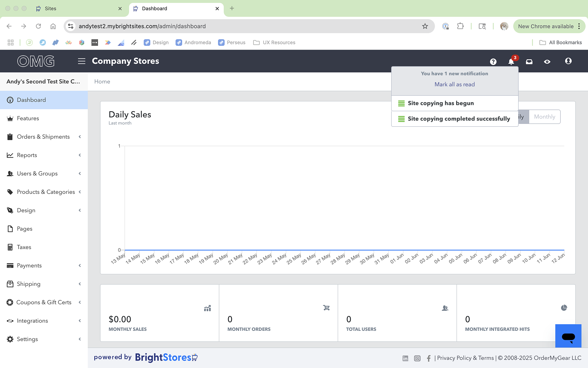Click BrightStores powered-by logo

[167, 357]
